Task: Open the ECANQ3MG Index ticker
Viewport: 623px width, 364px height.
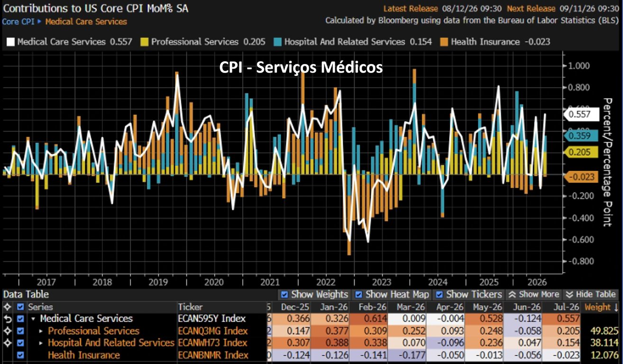Action: pyautogui.click(x=213, y=331)
